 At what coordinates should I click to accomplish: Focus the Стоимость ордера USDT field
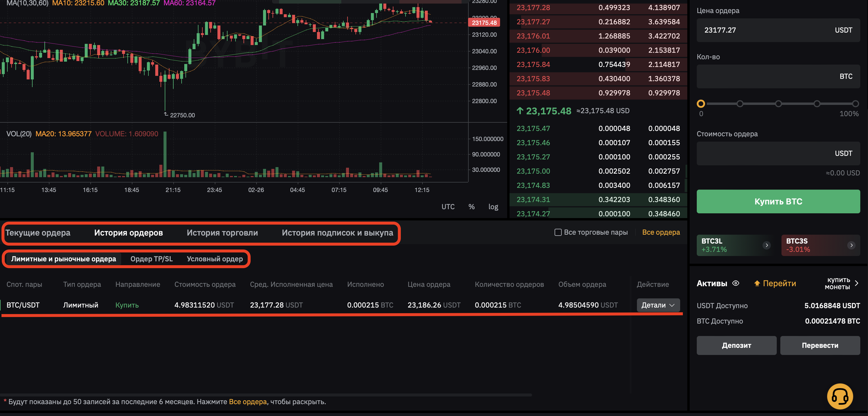point(778,153)
